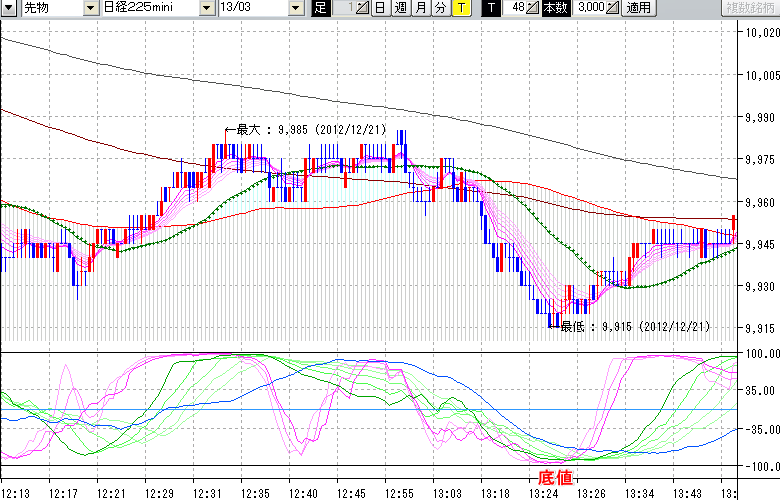Switch to 分 minute bars
This screenshot has width=780, height=500.
[441, 8]
